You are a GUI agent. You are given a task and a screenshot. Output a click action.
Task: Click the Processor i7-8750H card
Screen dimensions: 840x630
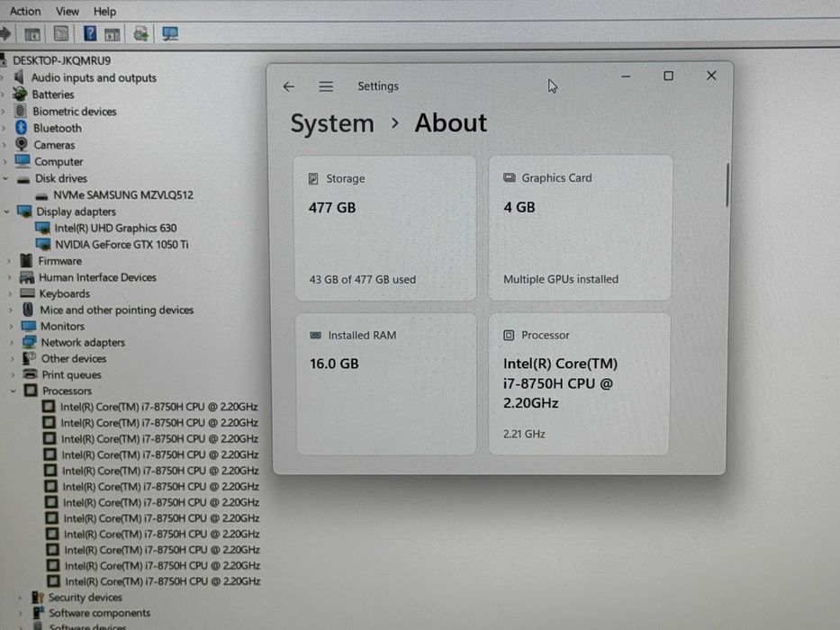(579, 383)
